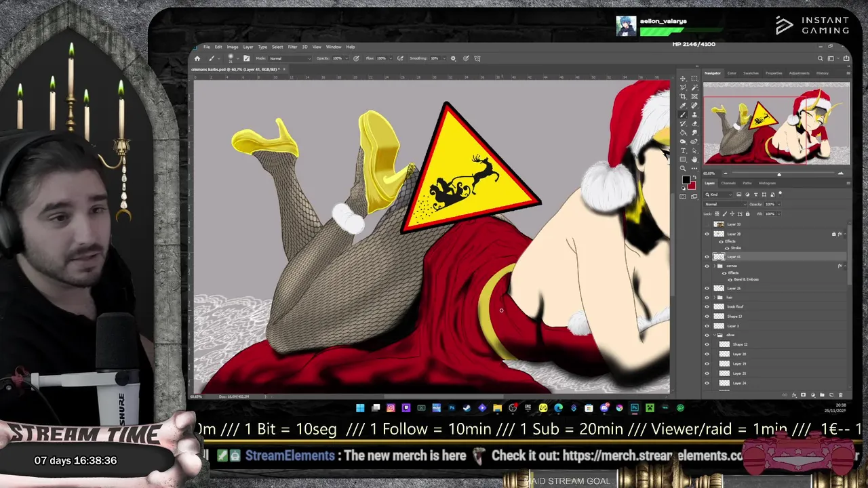Click the Navigator zoom slider handle
This screenshot has height=488, width=868.
(778, 174)
